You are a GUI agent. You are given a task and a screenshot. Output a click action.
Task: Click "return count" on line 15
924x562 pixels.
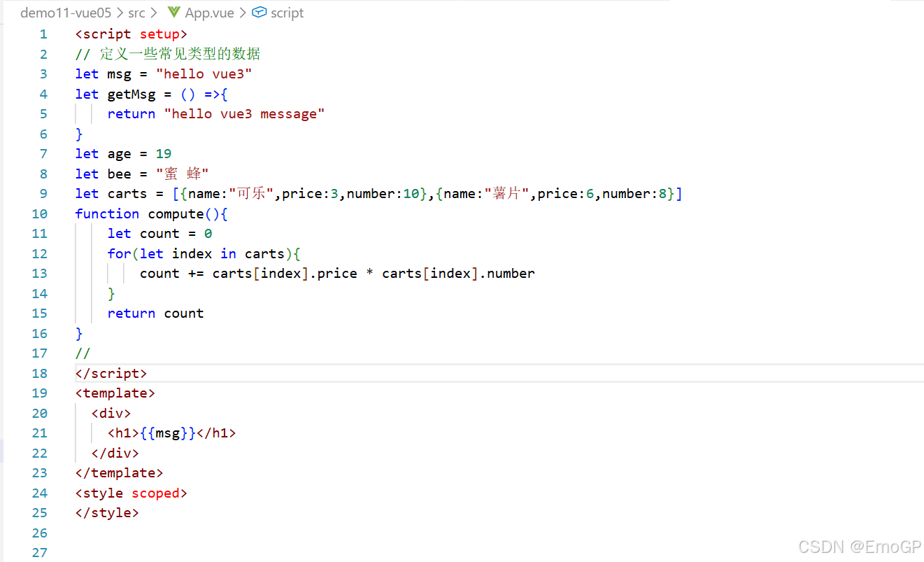point(155,314)
